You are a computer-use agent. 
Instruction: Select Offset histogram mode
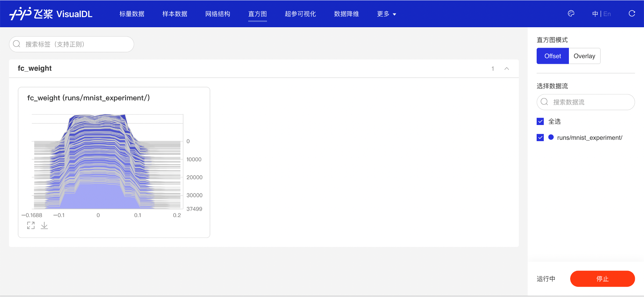point(552,56)
